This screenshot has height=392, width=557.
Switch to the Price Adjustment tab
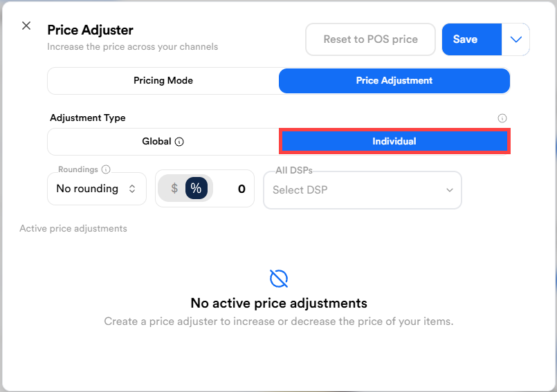[394, 81]
